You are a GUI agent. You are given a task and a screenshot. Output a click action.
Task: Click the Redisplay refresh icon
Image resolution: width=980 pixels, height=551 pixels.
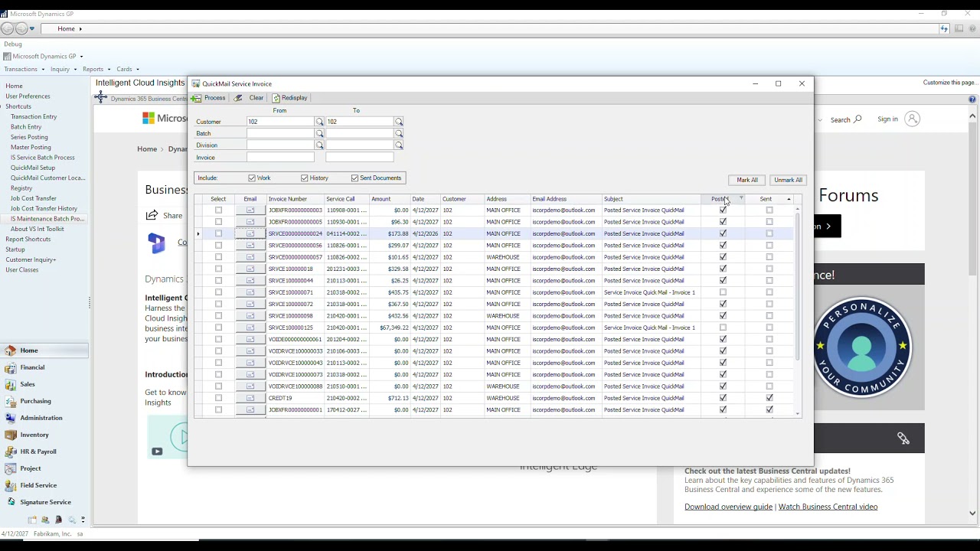click(x=276, y=98)
